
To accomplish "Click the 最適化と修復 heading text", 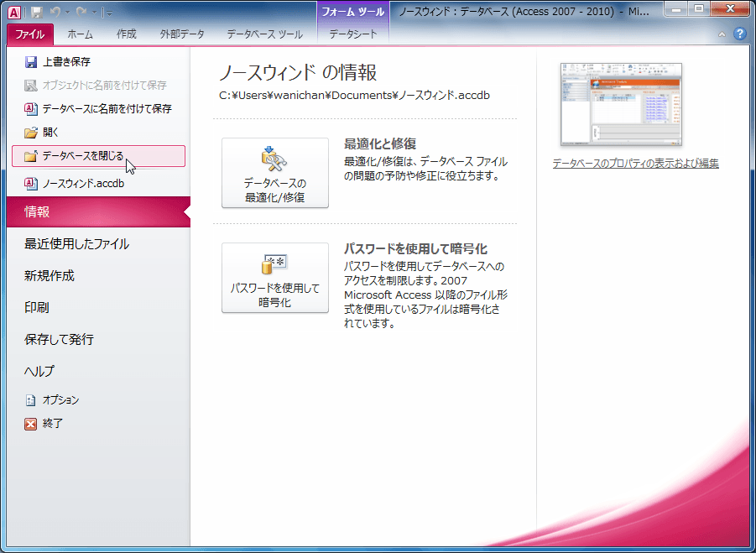I will (380, 143).
